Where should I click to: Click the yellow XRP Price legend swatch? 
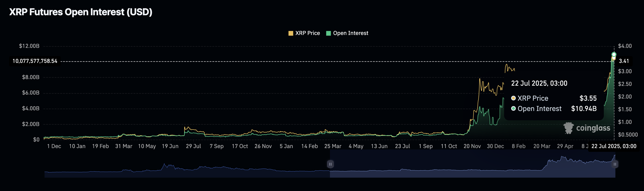coord(290,34)
